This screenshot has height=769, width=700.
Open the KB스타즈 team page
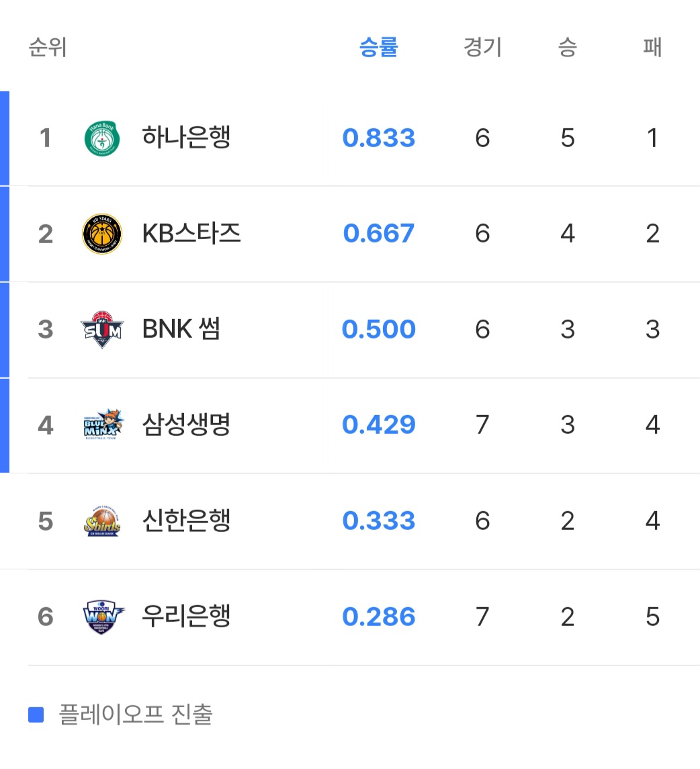[191, 234]
